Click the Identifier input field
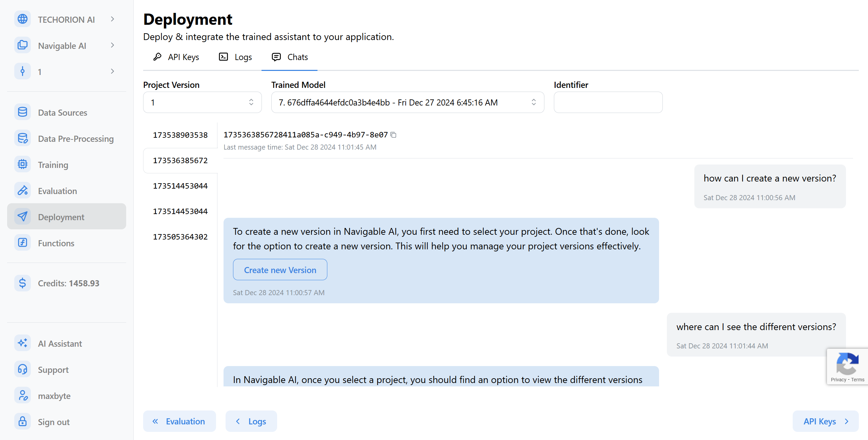 tap(608, 102)
